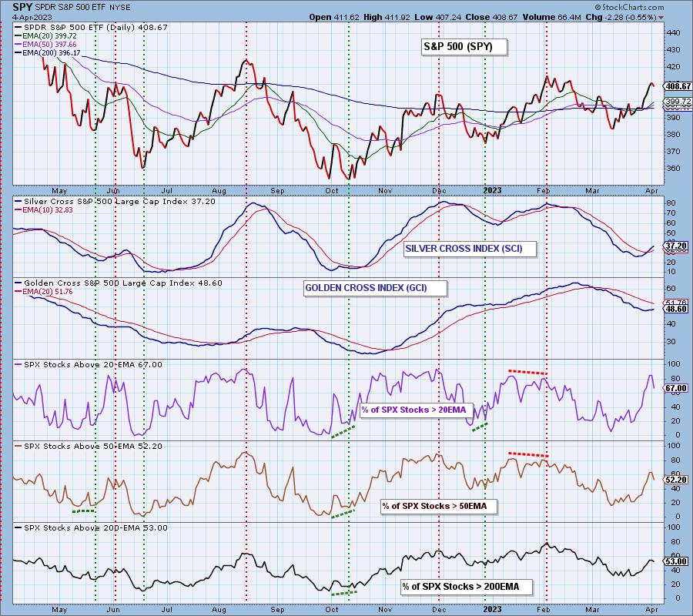Click "Feb" on the bottom time axis

(543, 609)
